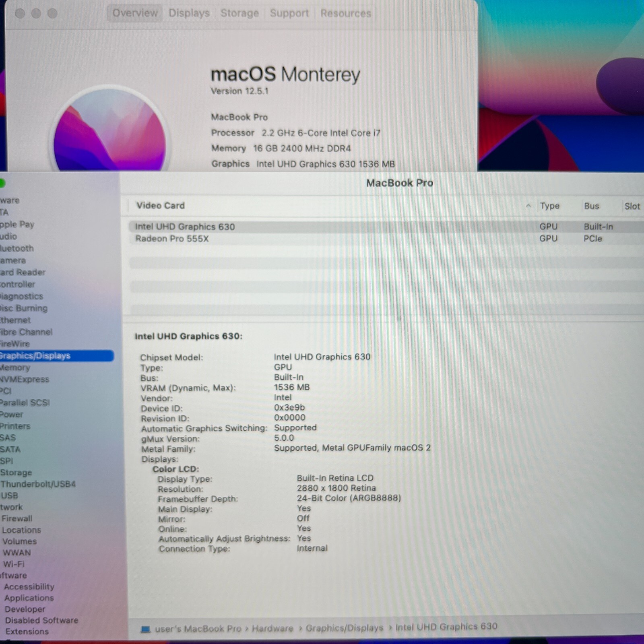The image size is (644, 644).
Task: Select Wi-Fi in sidebar
Action: 14,564
